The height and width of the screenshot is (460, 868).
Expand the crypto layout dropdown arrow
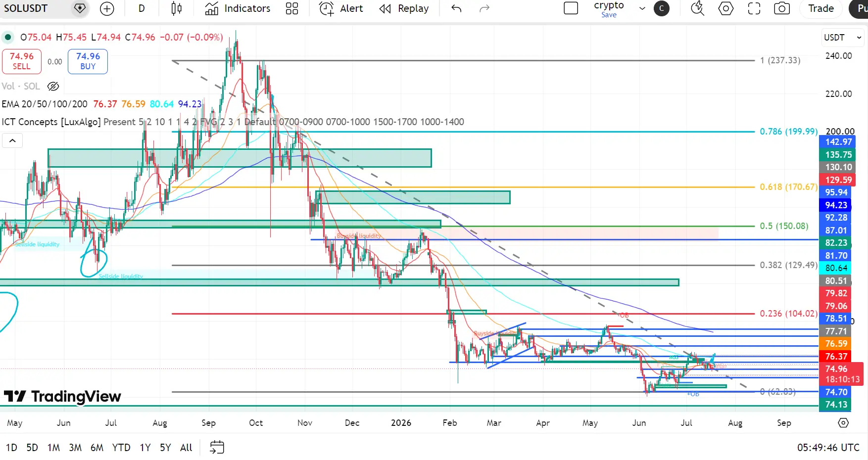point(642,8)
